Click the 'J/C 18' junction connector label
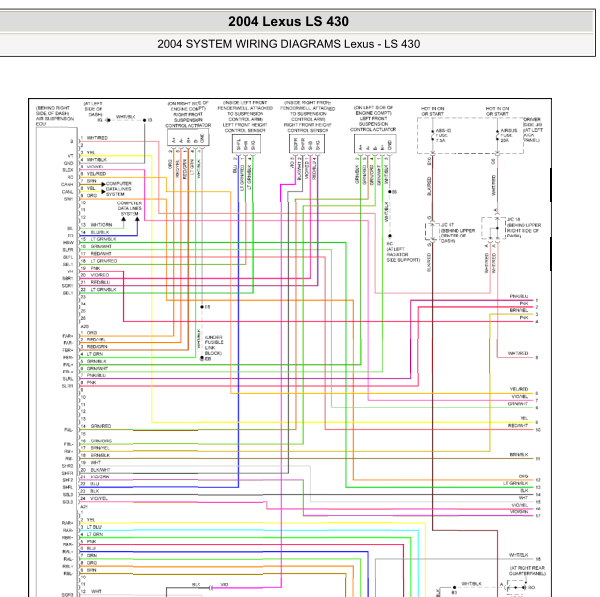Viewport: 600px width, 597px height. (513, 219)
